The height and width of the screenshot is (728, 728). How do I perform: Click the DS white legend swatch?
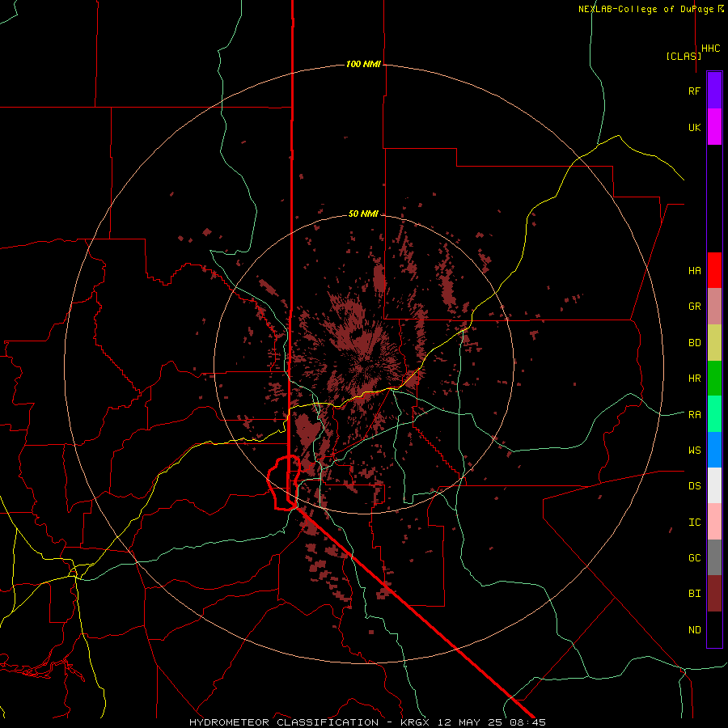click(714, 485)
